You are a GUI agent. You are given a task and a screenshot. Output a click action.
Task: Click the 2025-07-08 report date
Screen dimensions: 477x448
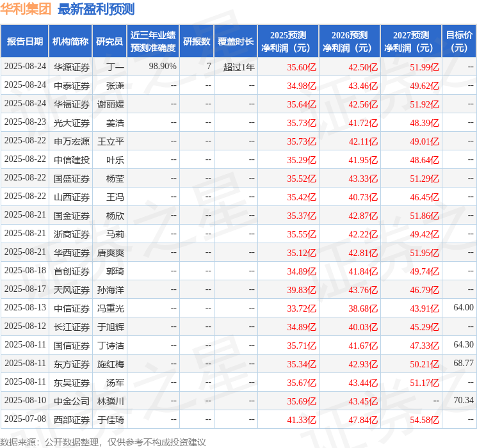tap(25, 419)
